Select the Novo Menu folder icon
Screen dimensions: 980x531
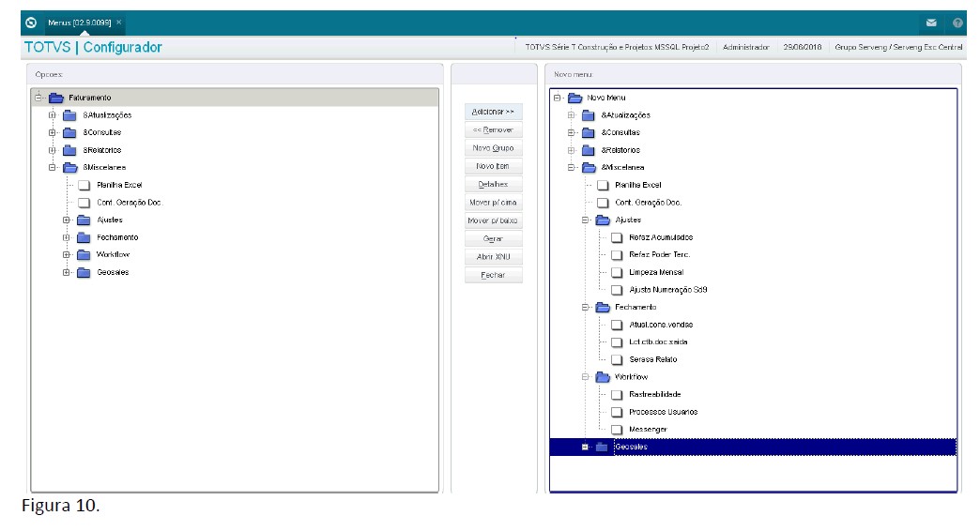575,98
